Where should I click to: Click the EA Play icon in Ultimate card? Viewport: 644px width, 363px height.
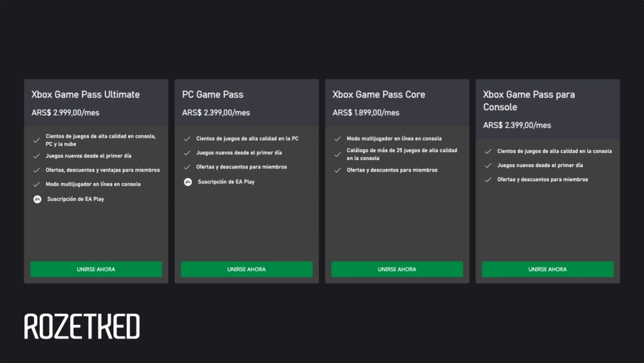point(37,199)
